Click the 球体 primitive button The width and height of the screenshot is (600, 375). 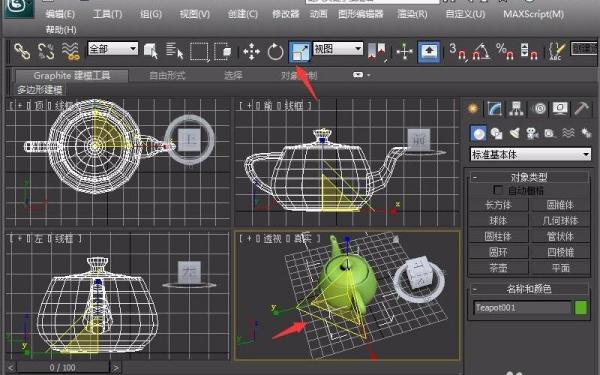(498, 221)
